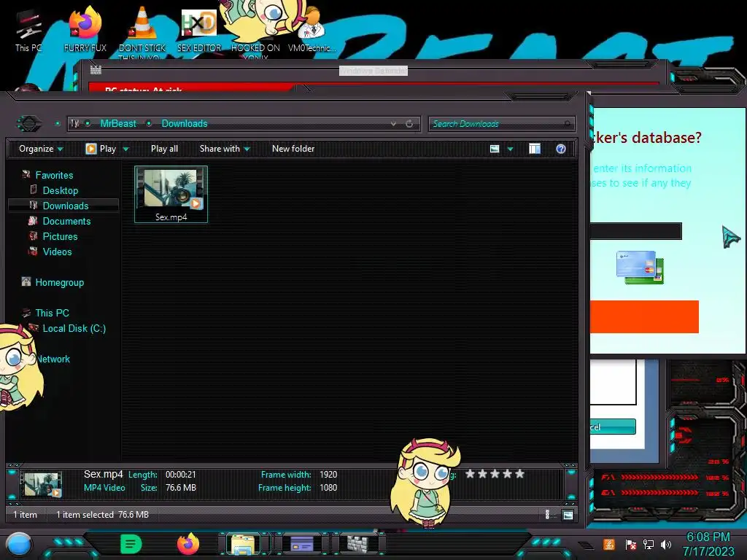The height and width of the screenshot is (560, 747).
Task: Open the view options dropdown arrow
Action: [510, 149]
